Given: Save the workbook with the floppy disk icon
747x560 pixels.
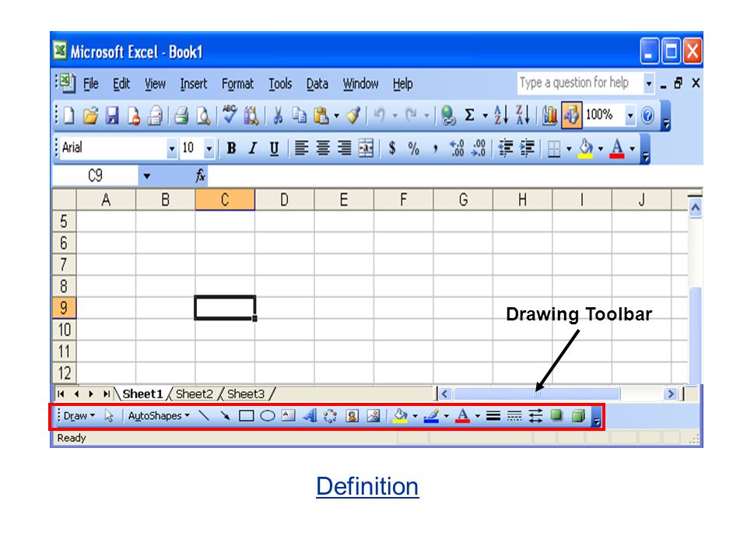Looking at the screenshot, I should (112, 115).
